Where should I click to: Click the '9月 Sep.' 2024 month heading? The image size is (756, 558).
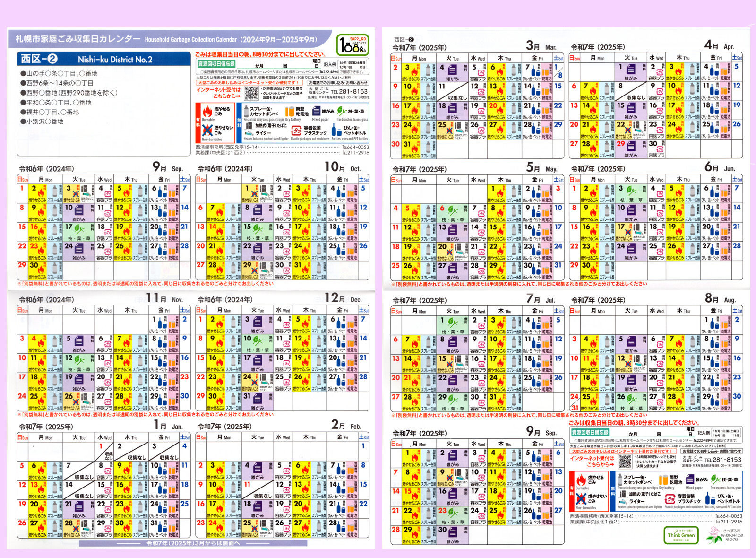pyautogui.click(x=167, y=167)
